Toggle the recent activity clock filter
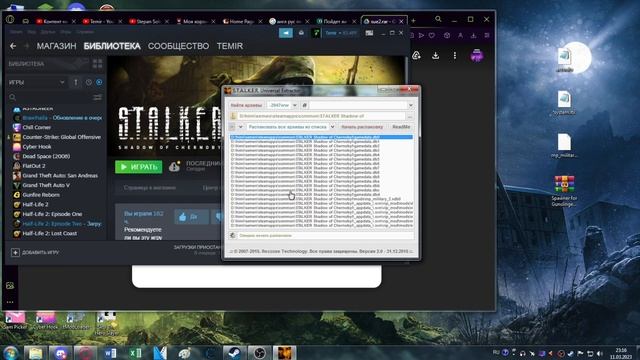 click(x=89, y=82)
